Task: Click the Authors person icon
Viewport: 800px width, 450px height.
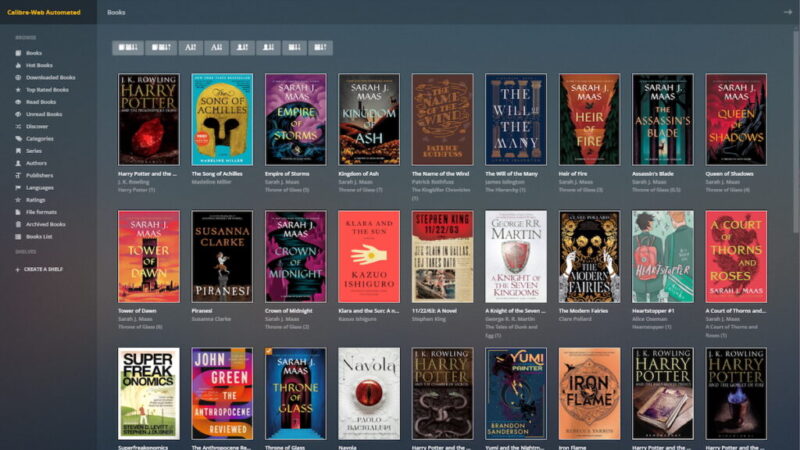Action: pyautogui.click(x=18, y=163)
